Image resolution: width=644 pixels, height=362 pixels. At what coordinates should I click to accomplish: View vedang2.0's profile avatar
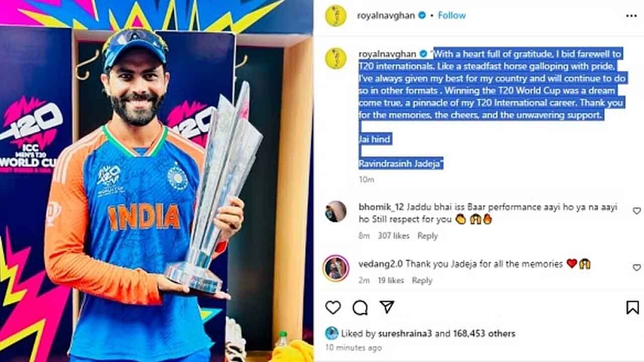click(336, 268)
